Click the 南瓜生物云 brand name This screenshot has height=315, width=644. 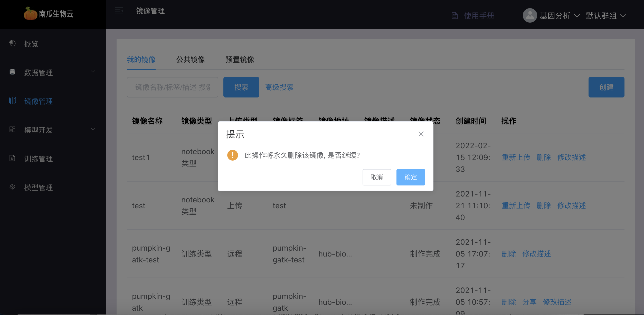[56, 14]
